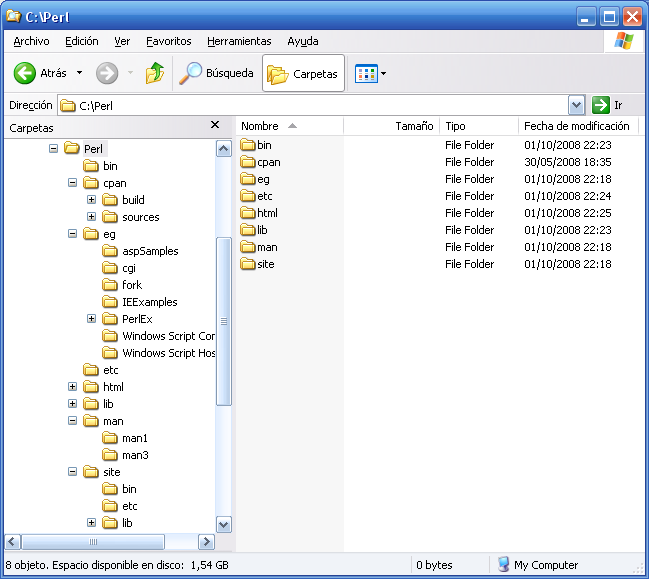Collapse the man tree node
649x579 pixels.
72,421
